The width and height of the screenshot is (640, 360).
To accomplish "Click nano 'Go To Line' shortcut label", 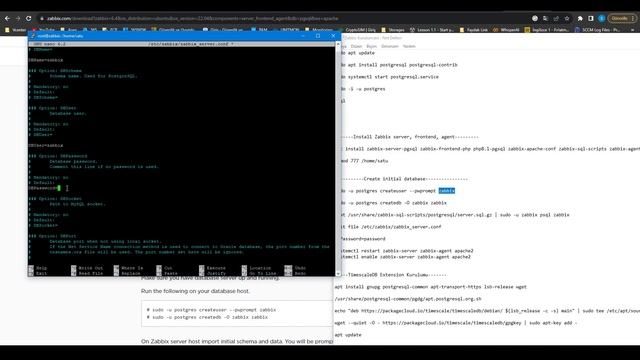I will (x=262, y=273).
